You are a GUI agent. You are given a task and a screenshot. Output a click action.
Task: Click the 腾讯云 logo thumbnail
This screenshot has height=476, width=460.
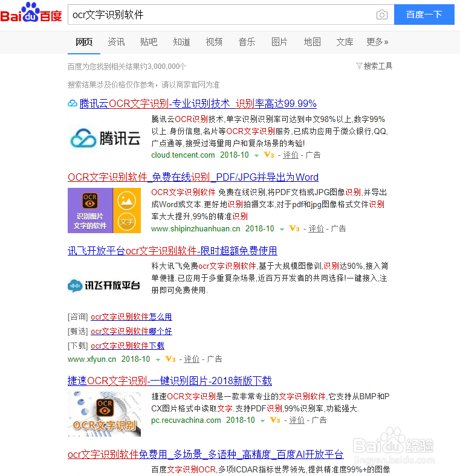[104, 138]
